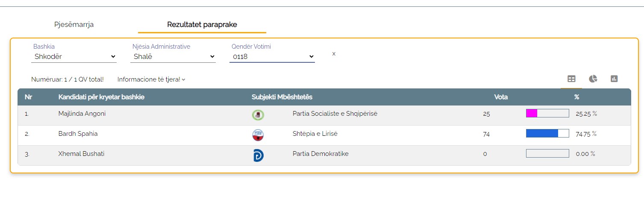644x208 pixels.
Task: Click Partia Socialiste e Shqipërisë logo
Action: click(258, 114)
